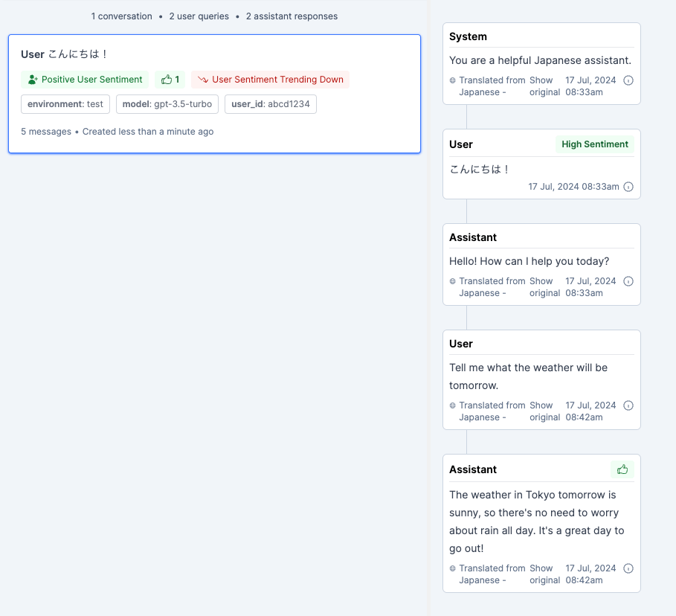Screen dimensions: 676x616
Task: Click the 'environment: test' tag
Action: point(65,104)
